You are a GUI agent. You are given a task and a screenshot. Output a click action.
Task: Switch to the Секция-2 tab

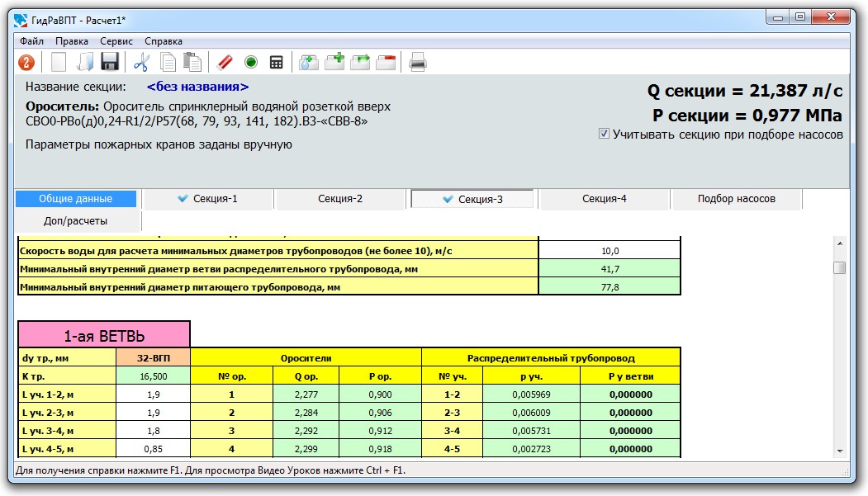click(x=340, y=199)
